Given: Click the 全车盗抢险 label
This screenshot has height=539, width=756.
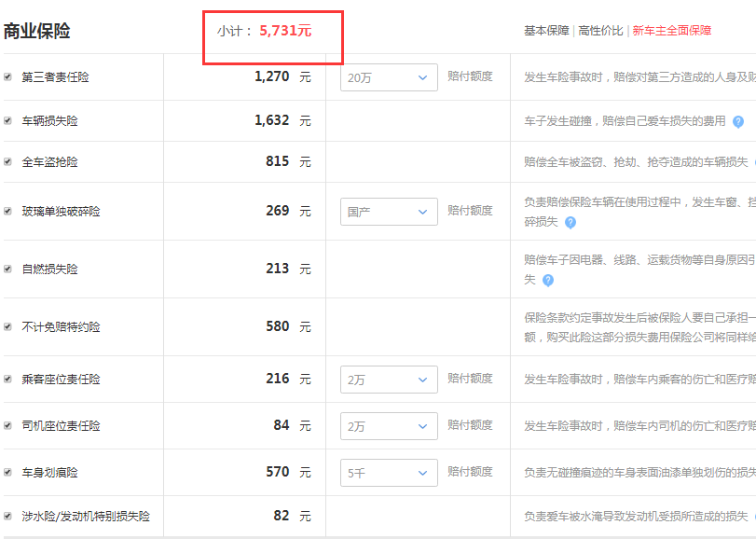Looking at the screenshot, I should click(49, 162).
